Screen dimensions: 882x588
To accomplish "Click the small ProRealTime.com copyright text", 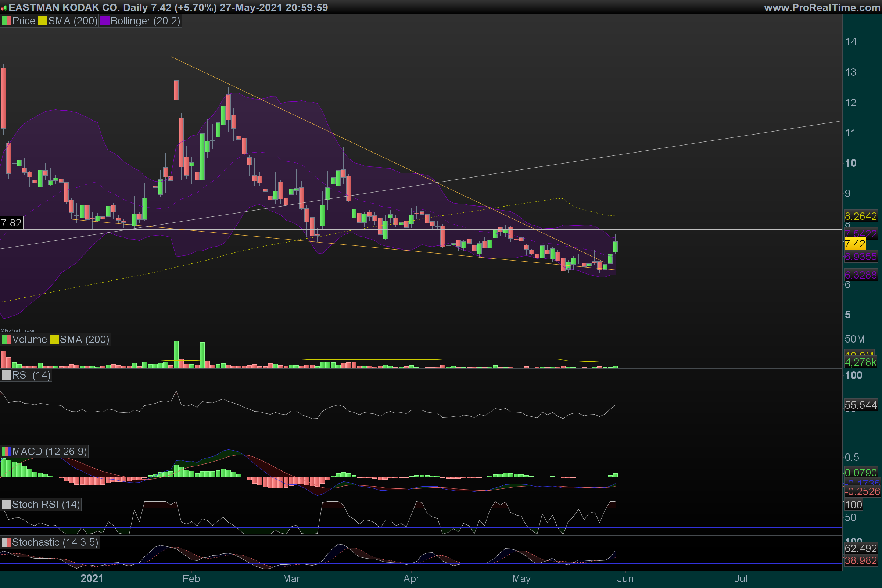I will pyautogui.click(x=18, y=330).
